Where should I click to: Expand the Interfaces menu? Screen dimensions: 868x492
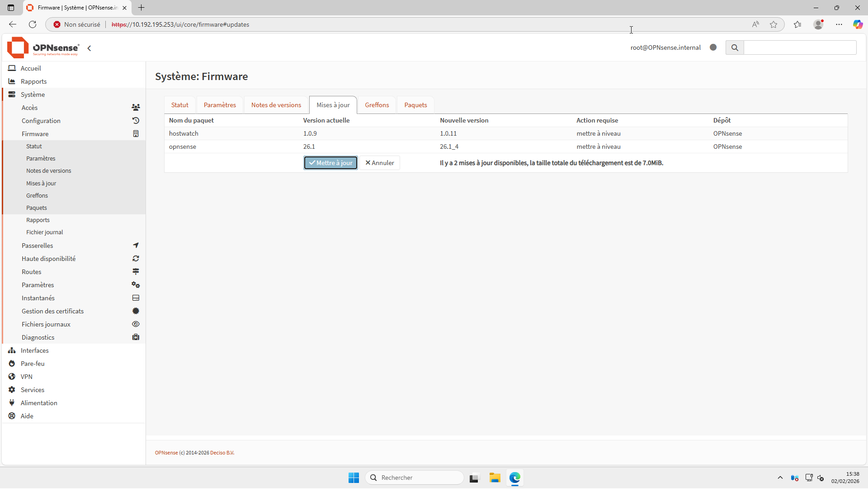click(34, 350)
